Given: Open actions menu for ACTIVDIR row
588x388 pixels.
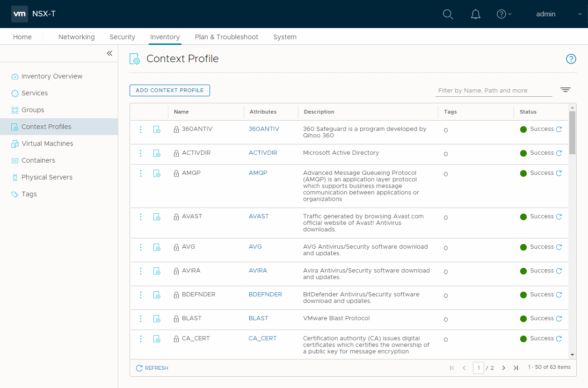Looking at the screenshot, I should pyautogui.click(x=141, y=153).
